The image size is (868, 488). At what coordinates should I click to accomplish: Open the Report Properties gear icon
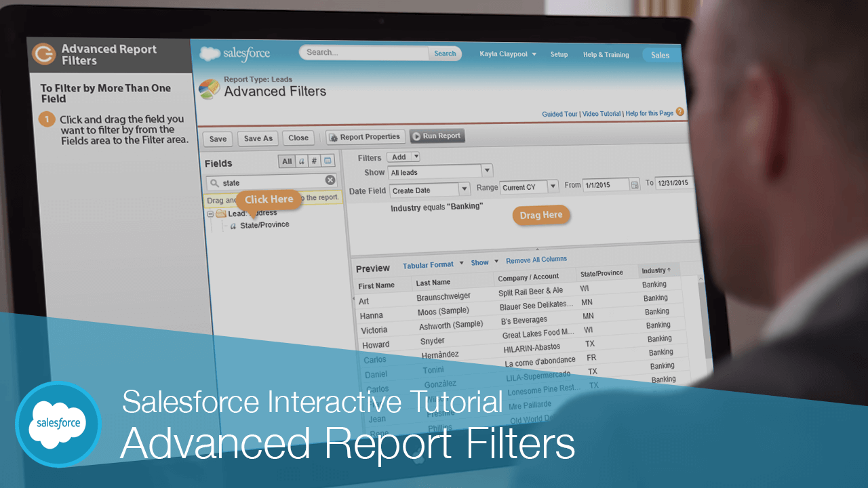tap(334, 138)
